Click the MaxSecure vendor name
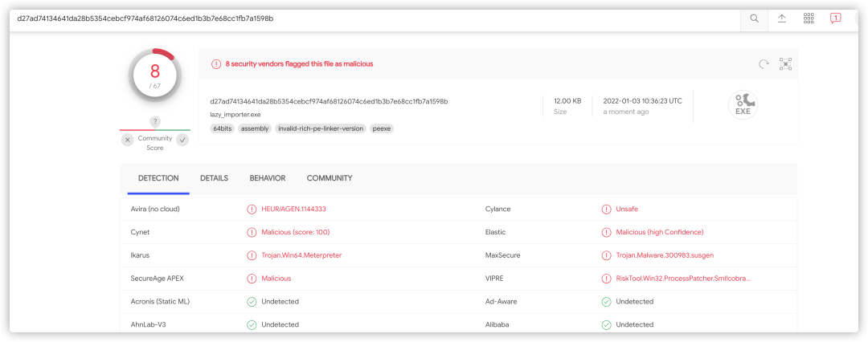Screen dimensions: 868x342 [502, 255]
